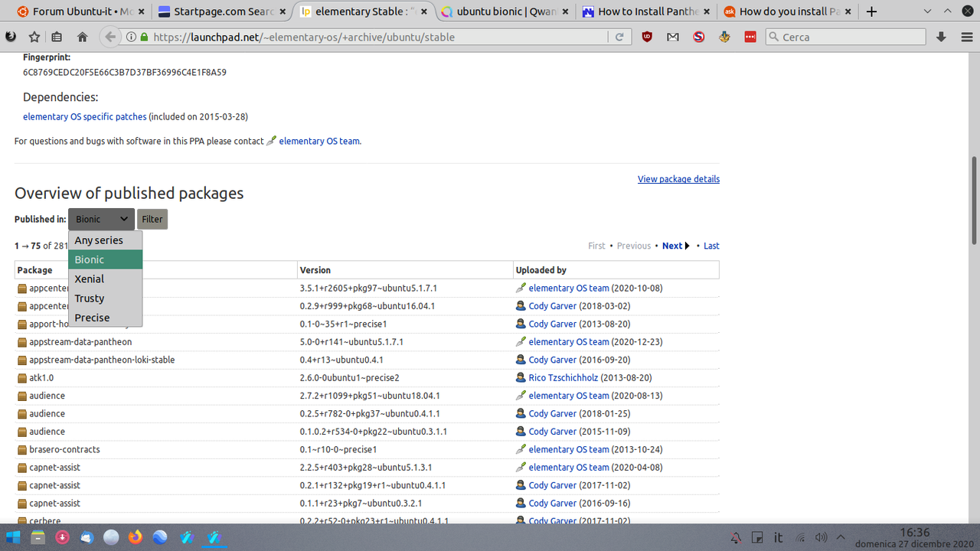Reload the page with the refresh icon

[619, 37]
